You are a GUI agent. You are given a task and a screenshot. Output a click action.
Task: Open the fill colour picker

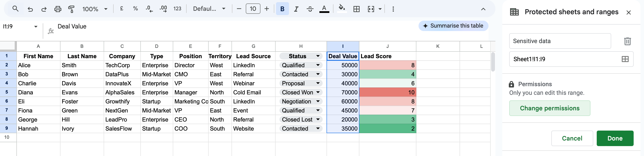pos(341,9)
